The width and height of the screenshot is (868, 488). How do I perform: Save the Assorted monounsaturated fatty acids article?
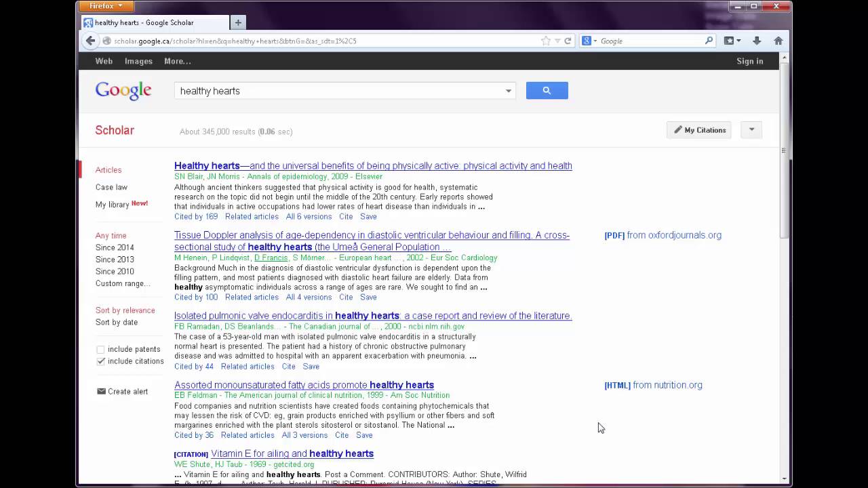364,435
